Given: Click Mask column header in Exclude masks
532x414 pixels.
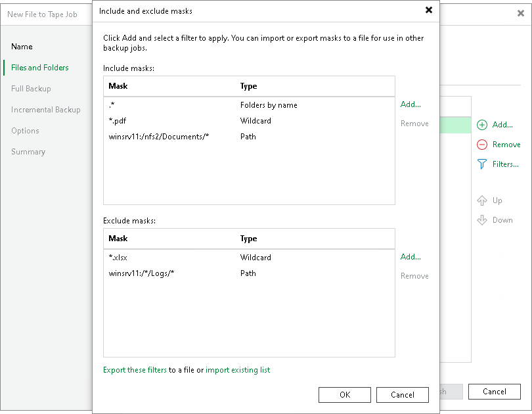Looking at the screenshot, I should pos(118,239).
